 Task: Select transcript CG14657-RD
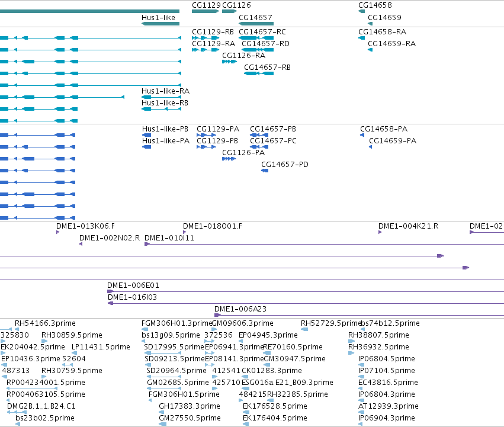[x=258, y=50]
